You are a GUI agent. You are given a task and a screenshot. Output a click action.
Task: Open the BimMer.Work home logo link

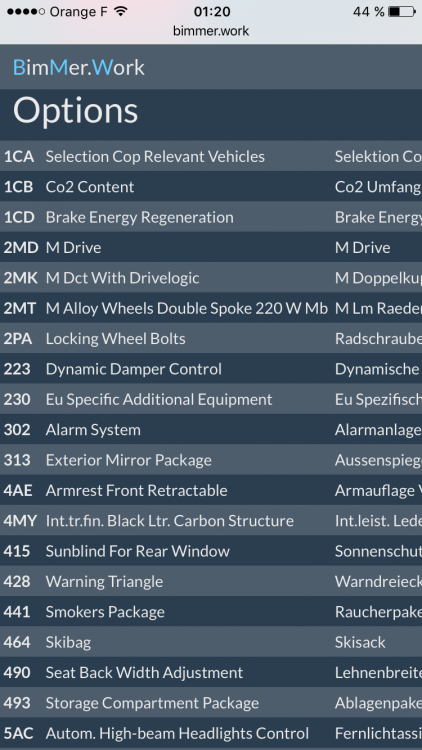click(78, 67)
